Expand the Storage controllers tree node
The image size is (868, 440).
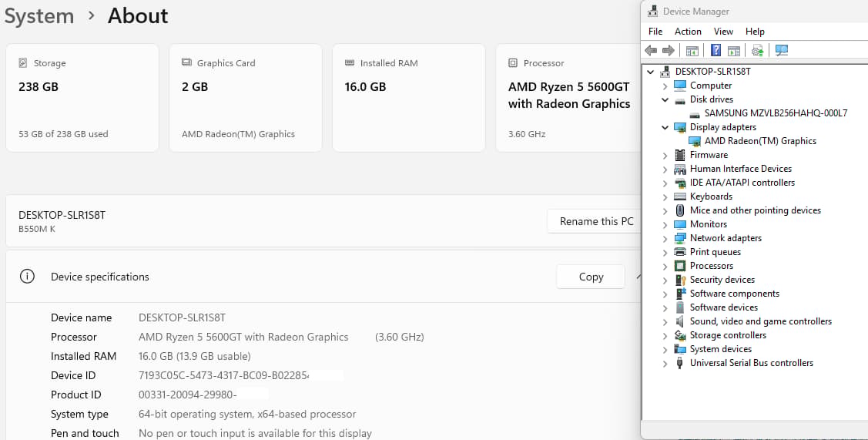[665, 336]
